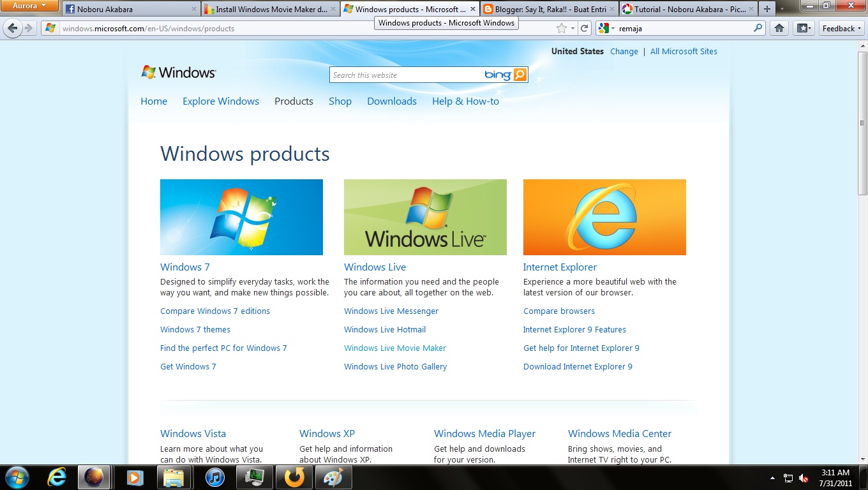Click the browser back arrow button

click(x=13, y=28)
